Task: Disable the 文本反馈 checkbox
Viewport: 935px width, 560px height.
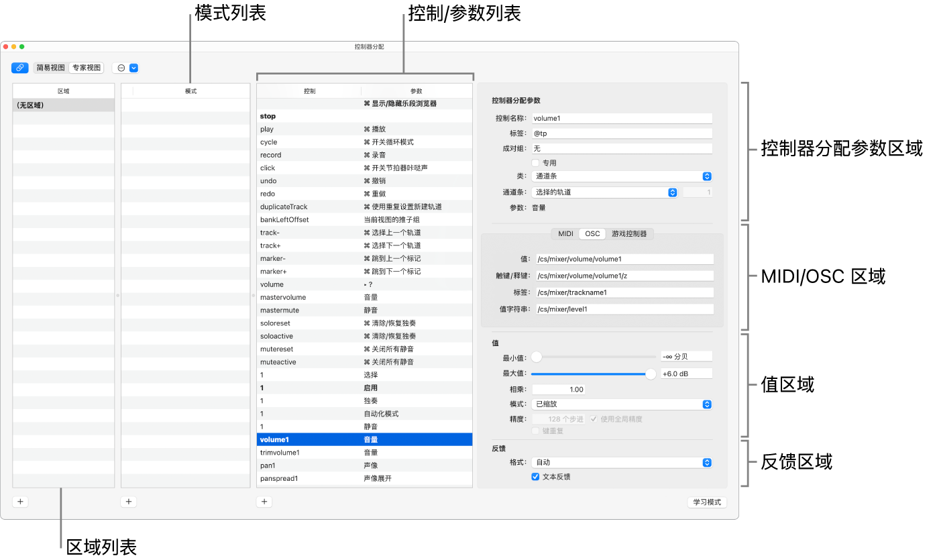Action: click(535, 477)
